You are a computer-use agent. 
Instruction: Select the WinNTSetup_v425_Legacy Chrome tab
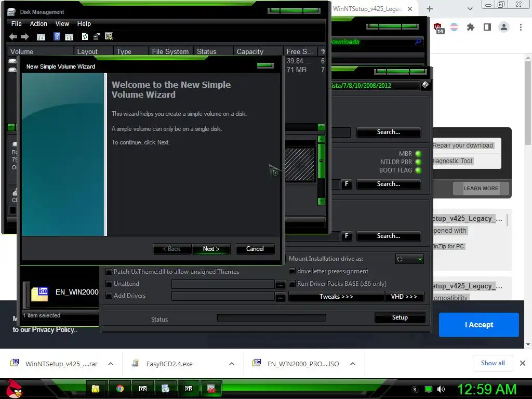tap(367, 9)
